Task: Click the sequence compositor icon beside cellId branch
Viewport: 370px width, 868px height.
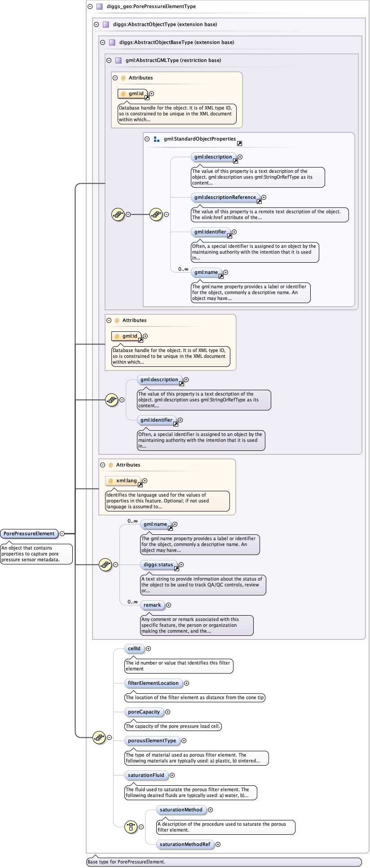Action: pos(99,737)
